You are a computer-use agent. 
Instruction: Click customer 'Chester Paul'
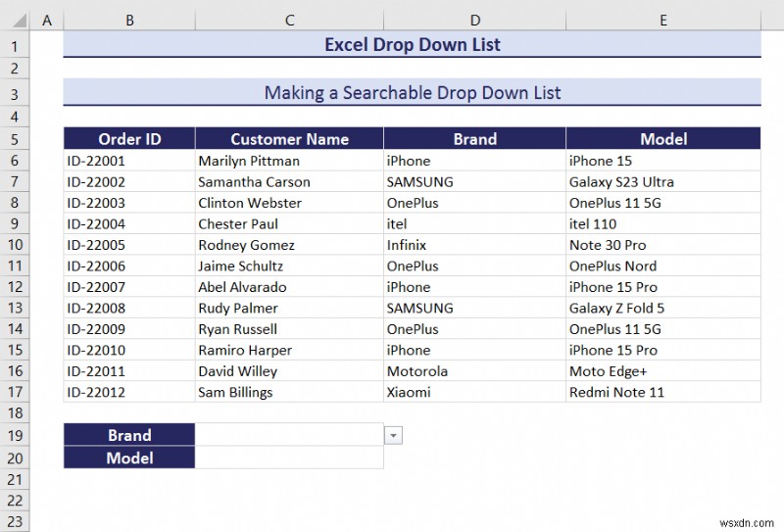[289, 223]
